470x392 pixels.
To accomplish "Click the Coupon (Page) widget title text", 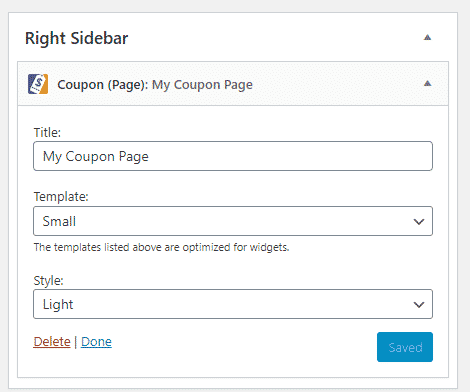I will coord(155,85).
